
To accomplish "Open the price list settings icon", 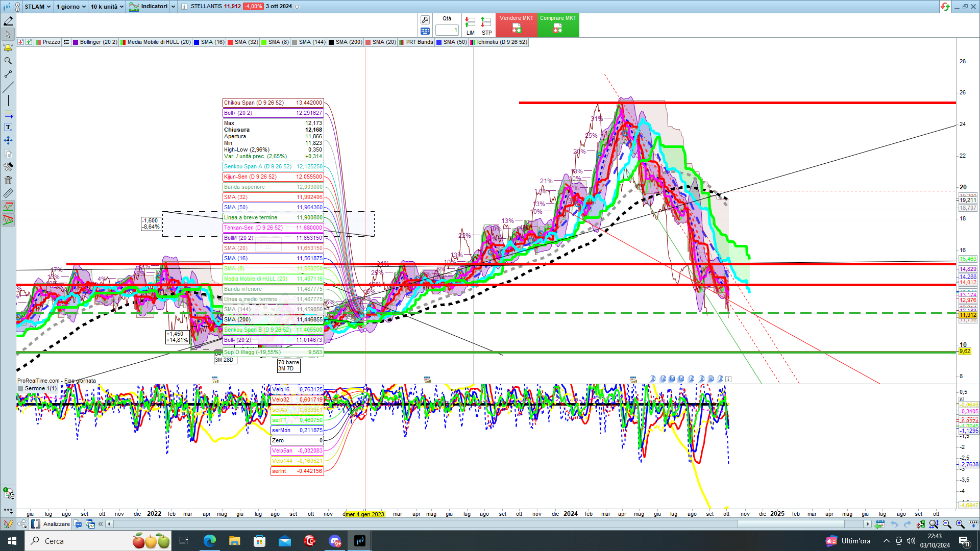I will pos(66,42).
